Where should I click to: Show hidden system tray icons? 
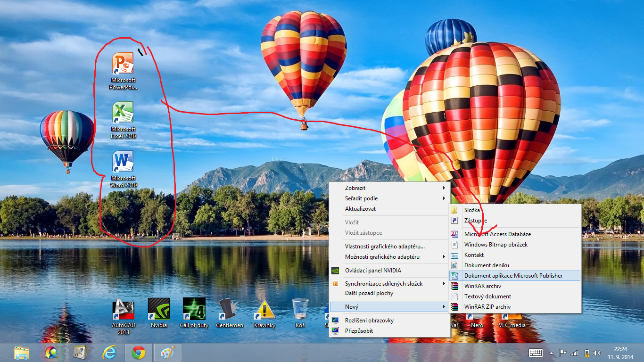[x=551, y=353]
